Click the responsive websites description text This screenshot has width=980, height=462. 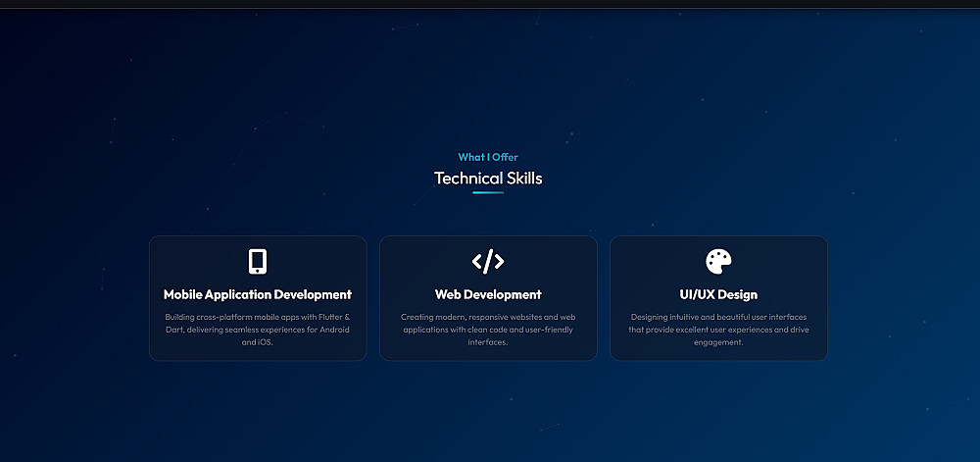tap(488, 330)
